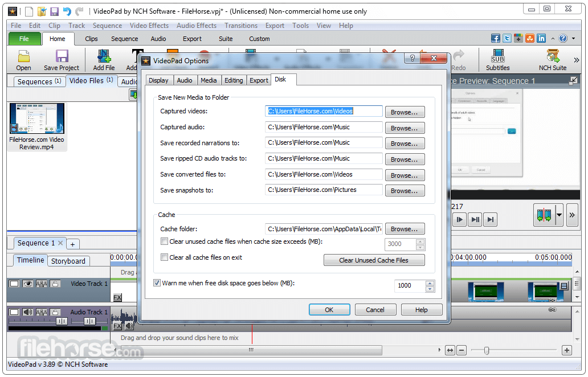Increase free disk space warning value
Image resolution: width=588 pixels, height=377 pixels.
click(430, 283)
